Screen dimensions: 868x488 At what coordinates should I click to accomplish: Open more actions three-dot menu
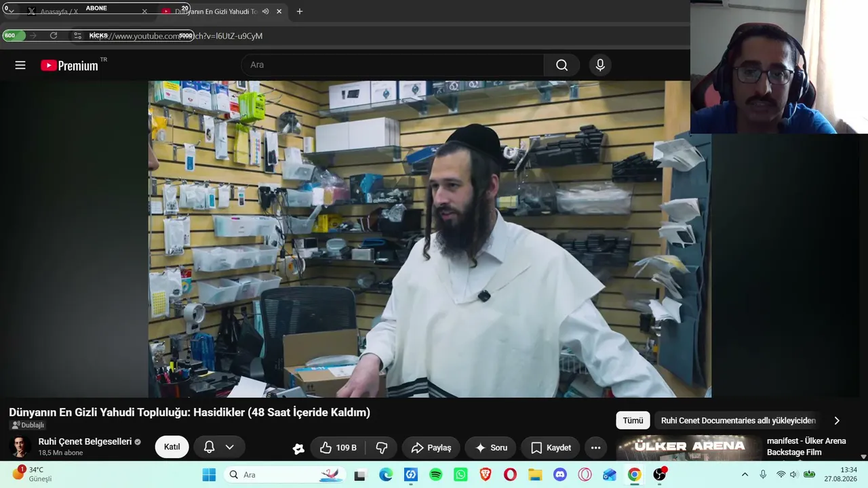point(595,448)
